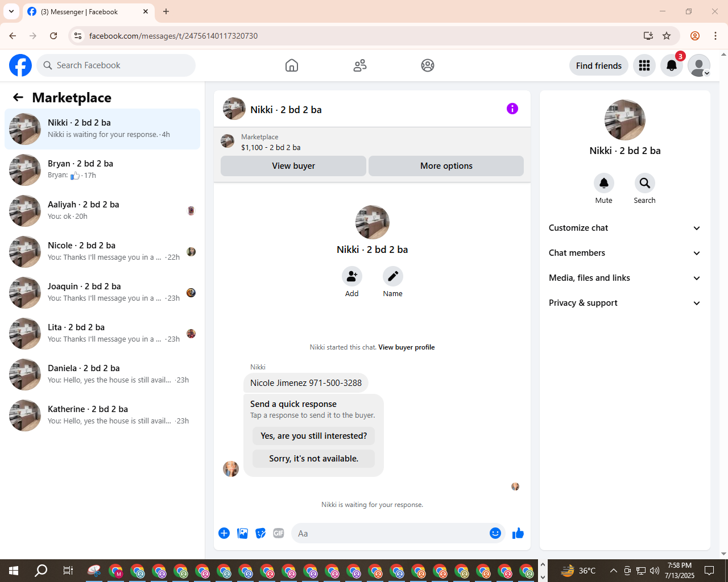Viewport: 728px width, 582px height.
Task: Open Daniela conversation in chat list
Action: [102, 375]
